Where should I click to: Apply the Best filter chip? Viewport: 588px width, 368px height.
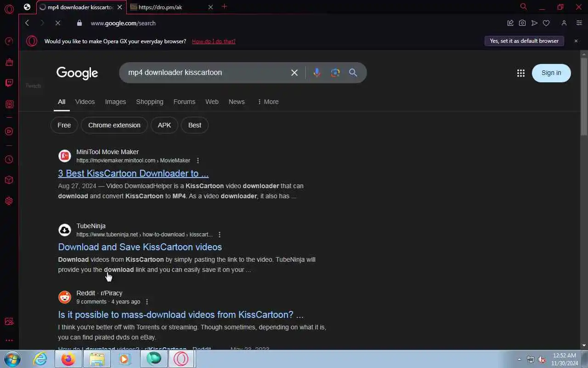(x=195, y=125)
